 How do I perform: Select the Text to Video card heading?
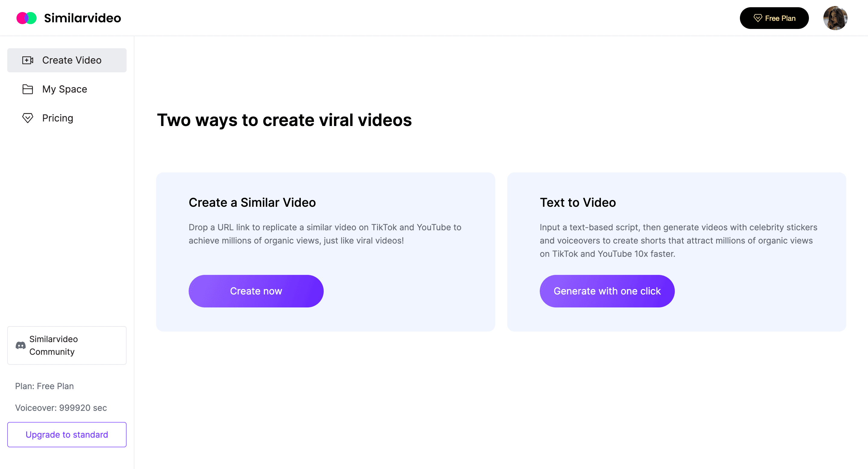577,203
